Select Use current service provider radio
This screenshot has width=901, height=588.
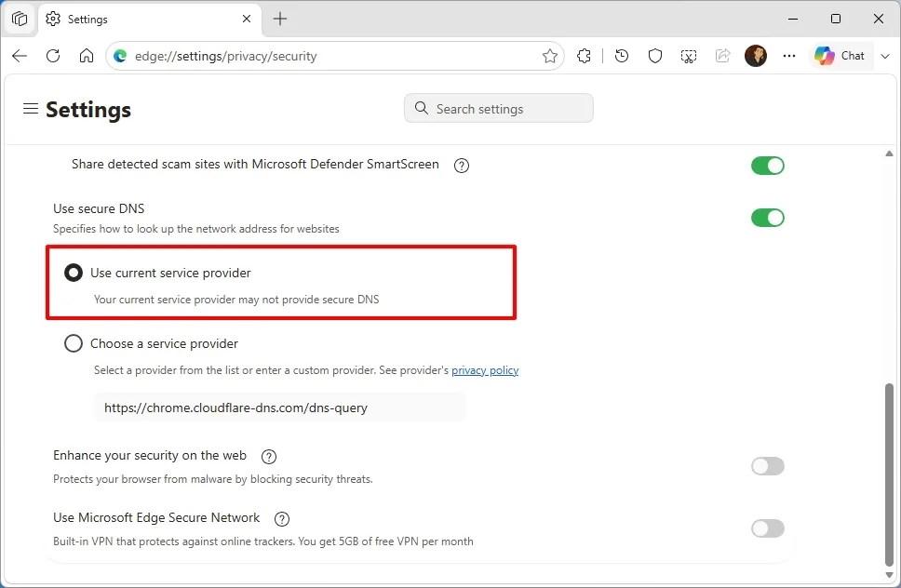coord(73,273)
